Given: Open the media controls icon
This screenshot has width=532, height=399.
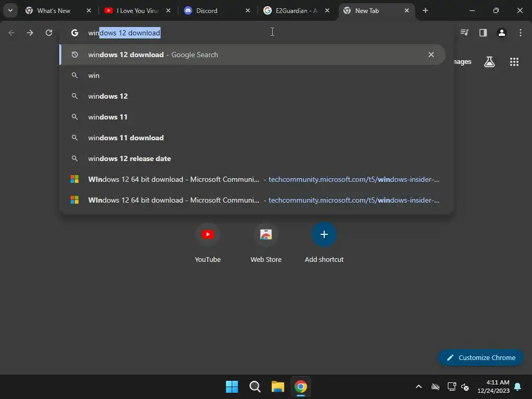Looking at the screenshot, I should point(464,33).
